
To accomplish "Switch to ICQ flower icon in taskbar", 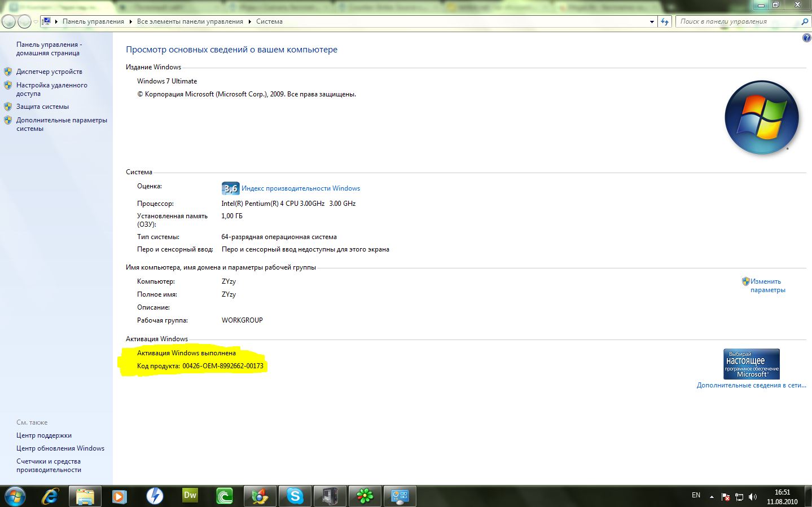I will tap(365, 496).
